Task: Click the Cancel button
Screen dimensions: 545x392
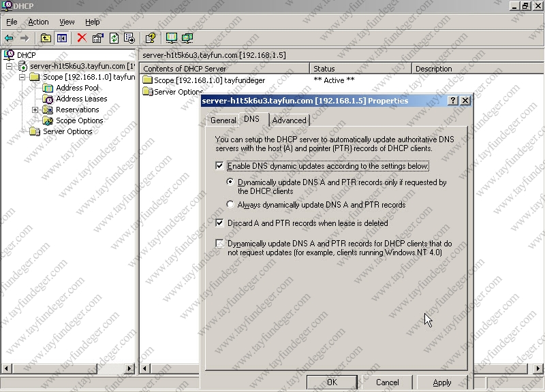Action: coord(387,382)
